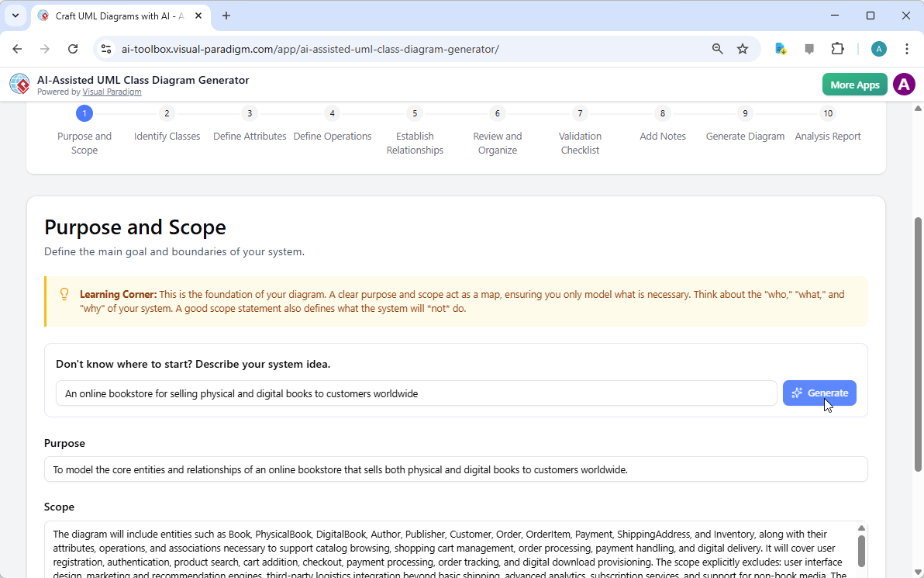The width and height of the screenshot is (924, 578).
Task: Click the Visual Paradigm logo icon
Action: point(19,84)
